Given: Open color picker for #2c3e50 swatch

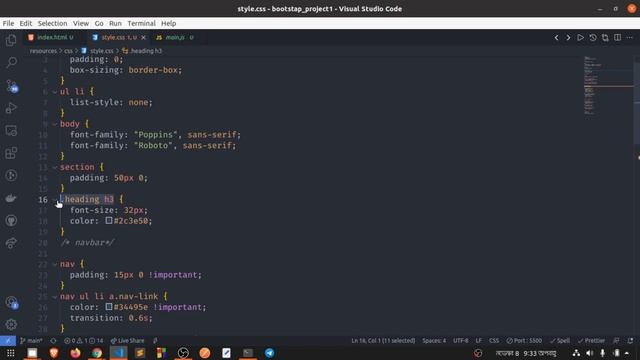Looking at the screenshot, I should coord(109,220).
